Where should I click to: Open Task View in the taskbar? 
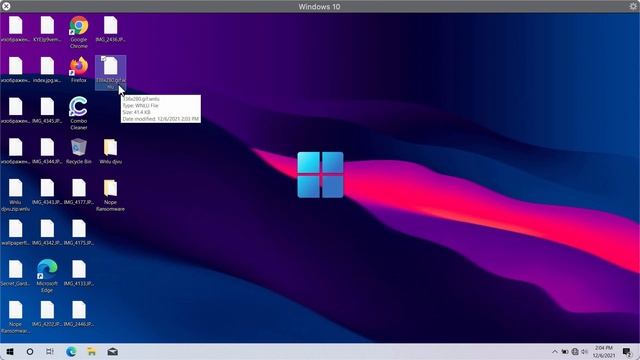click(50, 351)
